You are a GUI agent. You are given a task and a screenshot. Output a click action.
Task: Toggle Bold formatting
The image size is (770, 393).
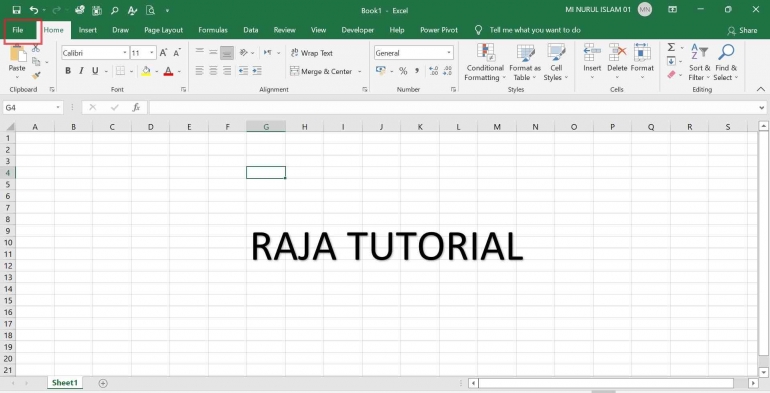[x=68, y=71]
